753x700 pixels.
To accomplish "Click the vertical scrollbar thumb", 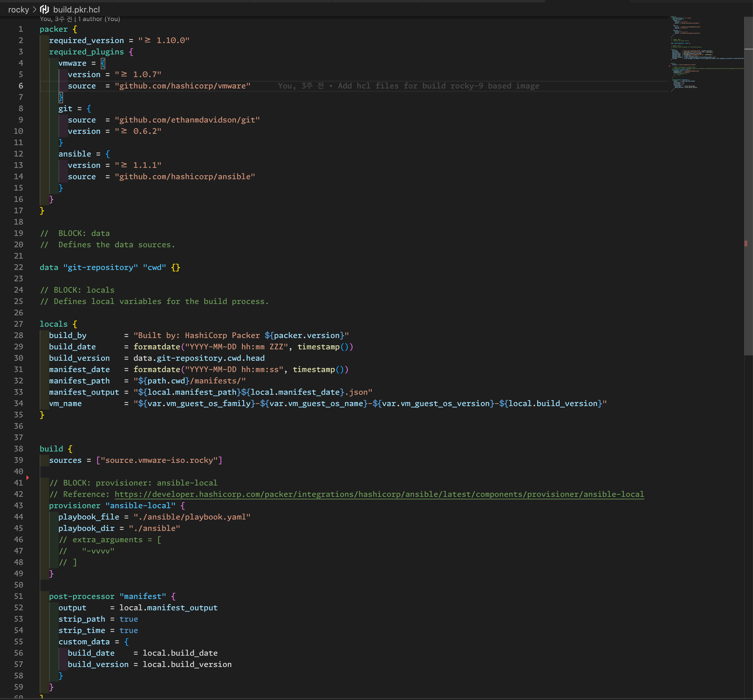I will [x=748, y=186].
